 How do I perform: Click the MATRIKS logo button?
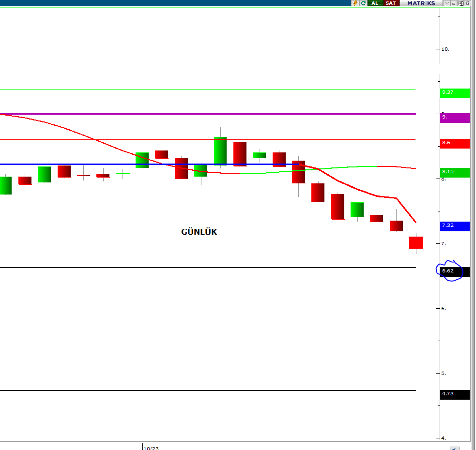click(x=421, y=3)
